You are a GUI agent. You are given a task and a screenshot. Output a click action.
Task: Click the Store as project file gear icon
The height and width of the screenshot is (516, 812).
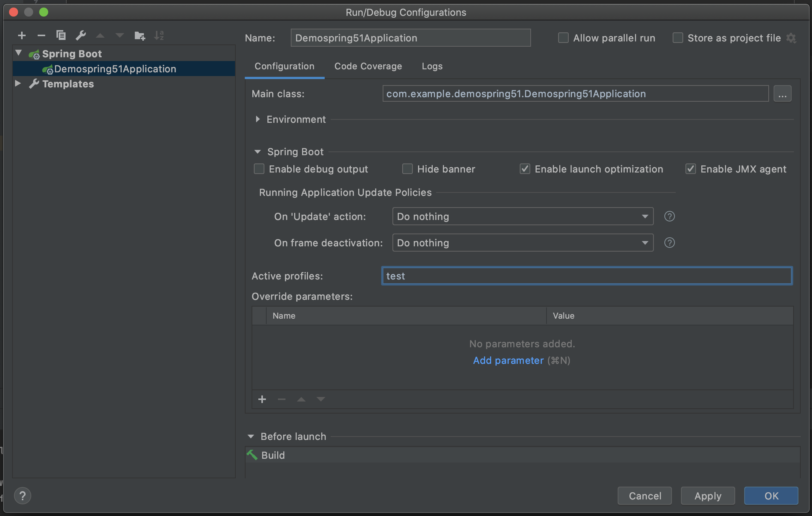(x=791, y=38)
